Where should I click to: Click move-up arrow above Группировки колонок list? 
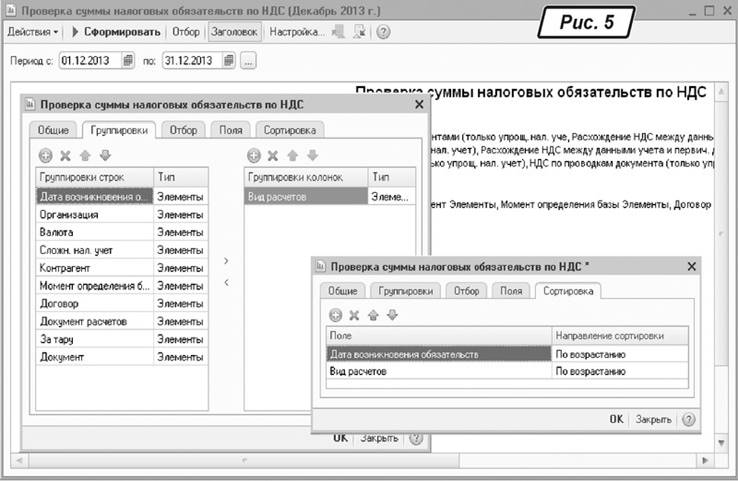(293, 155)
